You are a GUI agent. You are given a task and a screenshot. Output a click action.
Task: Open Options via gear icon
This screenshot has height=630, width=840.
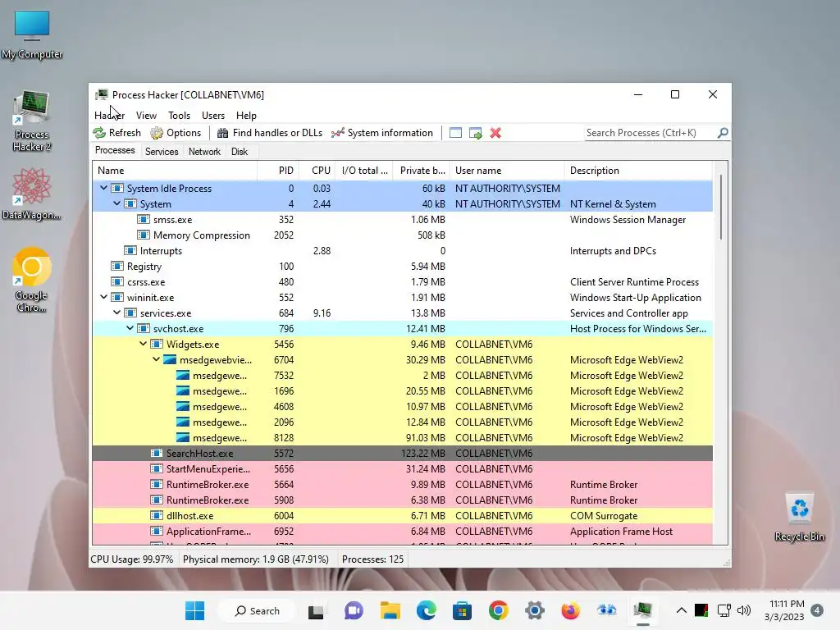tap(157, 133)
